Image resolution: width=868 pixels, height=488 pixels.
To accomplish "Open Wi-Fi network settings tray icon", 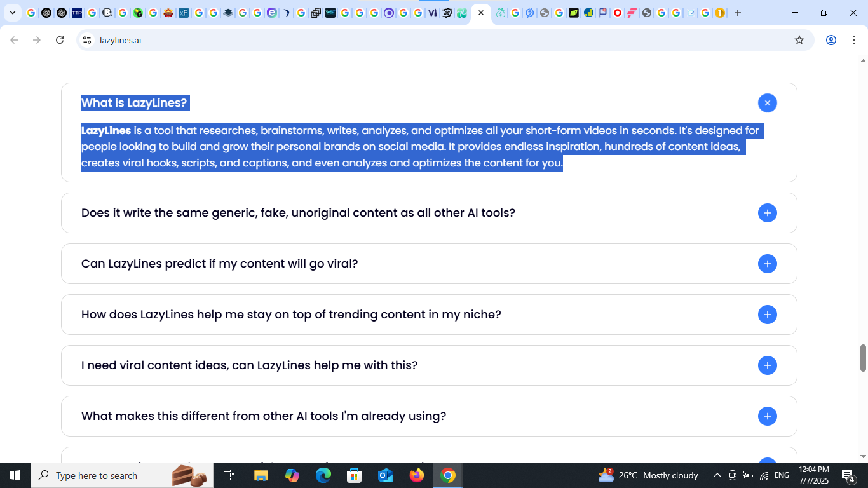I will [764, 475].
